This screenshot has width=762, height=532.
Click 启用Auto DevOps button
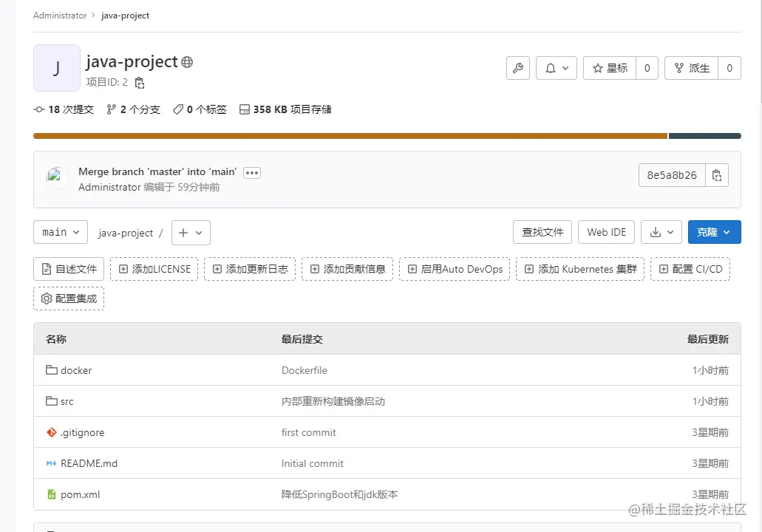click(455, 269)
